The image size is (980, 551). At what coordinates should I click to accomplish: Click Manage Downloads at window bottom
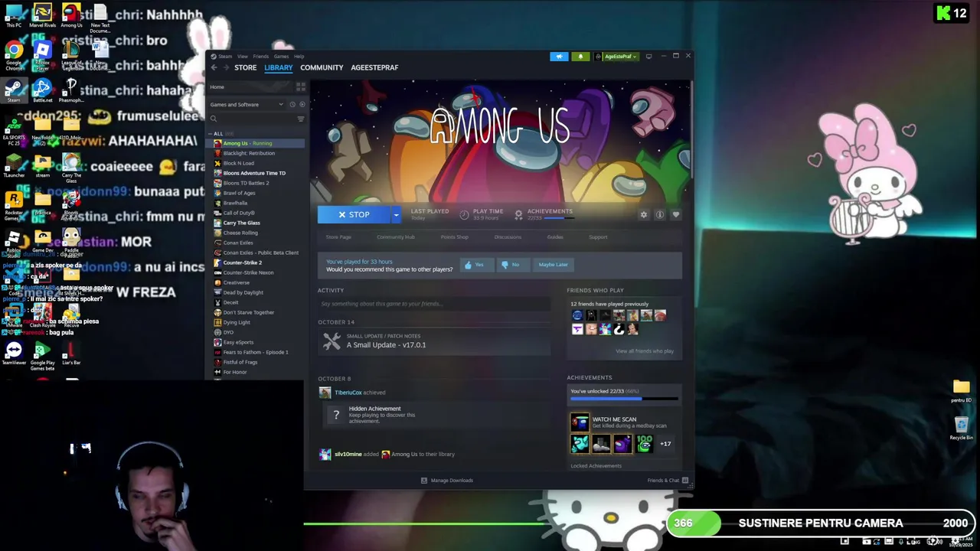(446, 481)
